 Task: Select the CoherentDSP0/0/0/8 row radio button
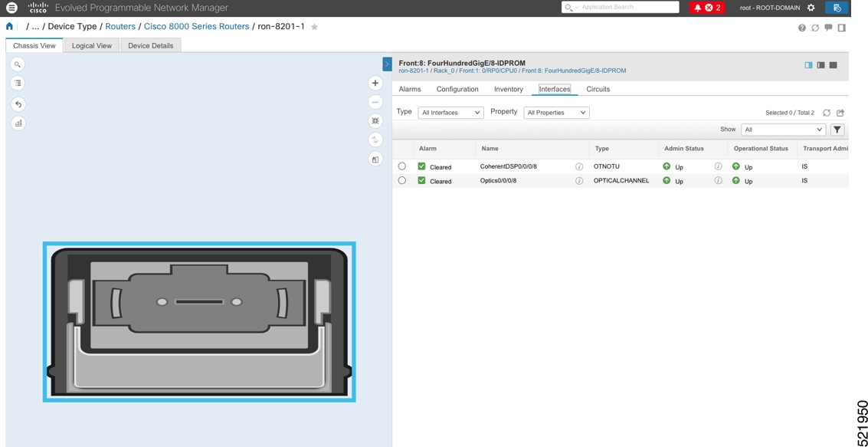402,166
